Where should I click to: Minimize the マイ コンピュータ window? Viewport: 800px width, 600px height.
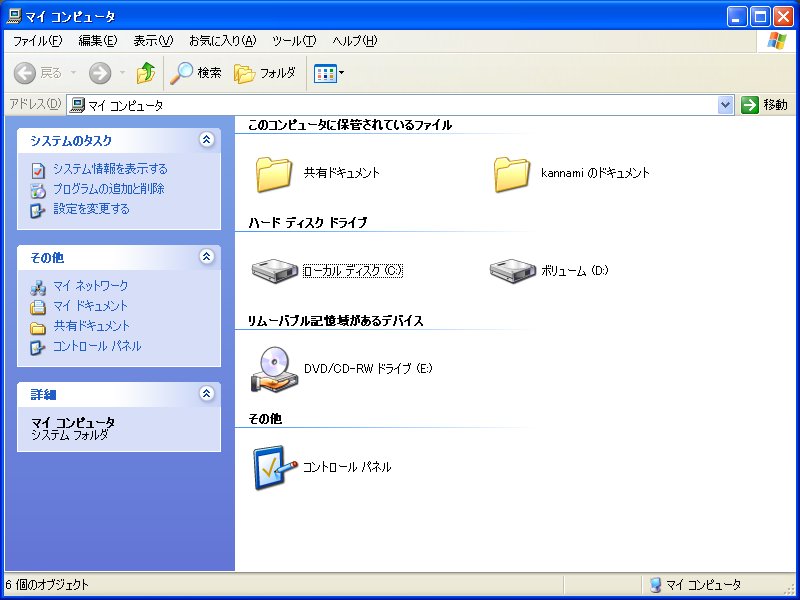tap(736, 17)
